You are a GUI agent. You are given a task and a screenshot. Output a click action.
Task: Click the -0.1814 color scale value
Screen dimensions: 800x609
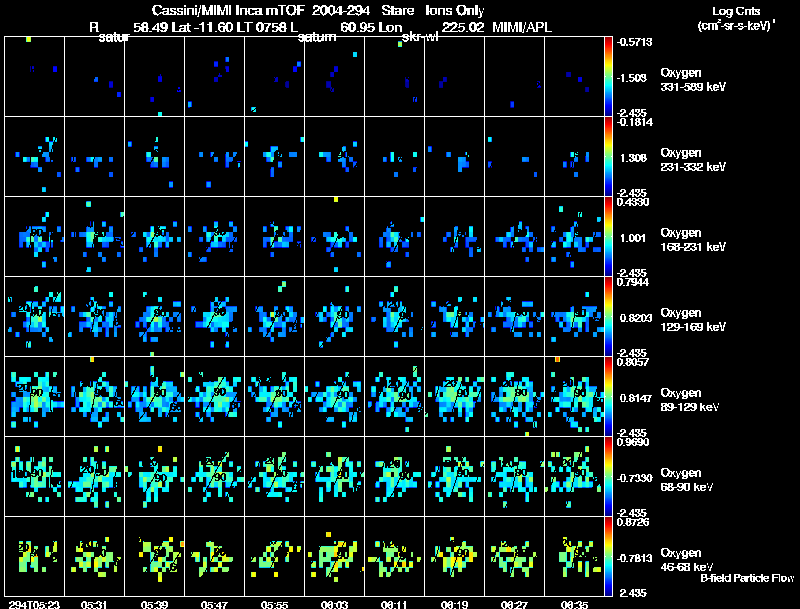click(x=634, y=122)
